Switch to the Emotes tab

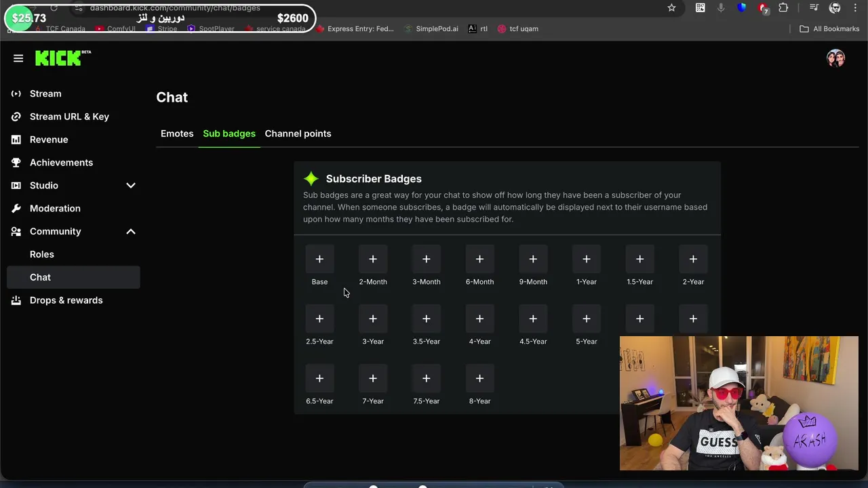177,134
